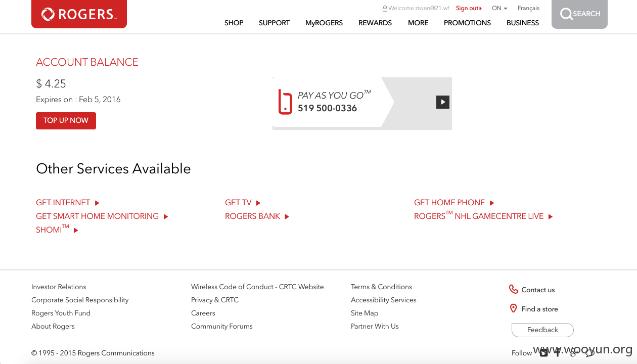Click arrow next to Get Internet

[97, 203]
